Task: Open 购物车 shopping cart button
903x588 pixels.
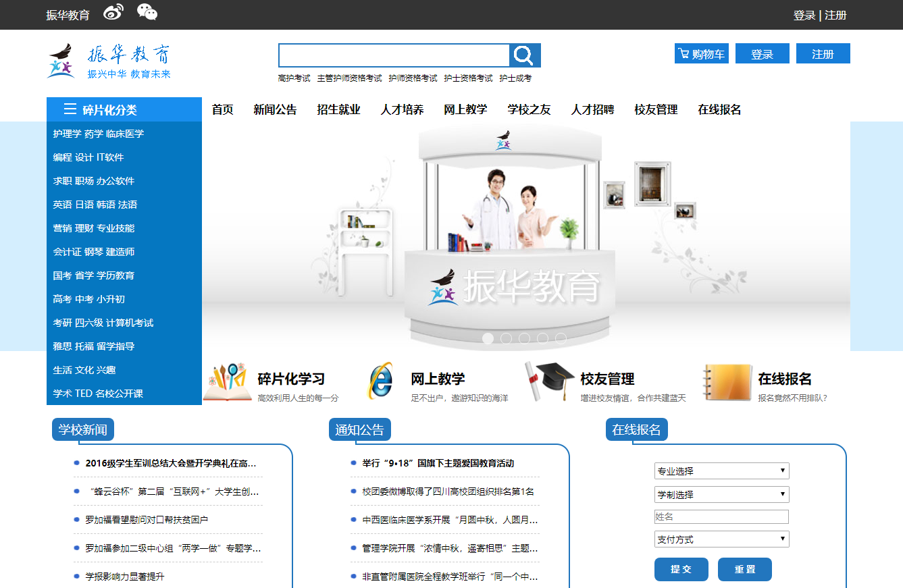Action: [x=702, y=53]
